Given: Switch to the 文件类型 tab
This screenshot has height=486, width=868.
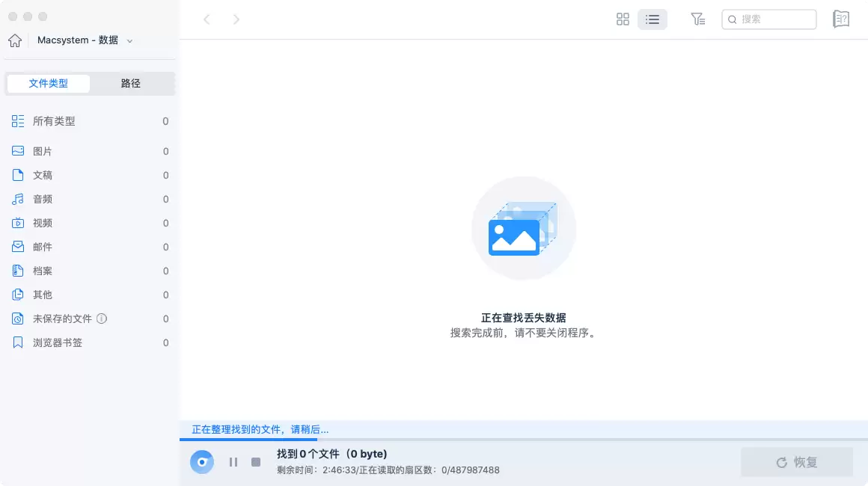Looking at the screenshot, I should [x=48, y=83].
